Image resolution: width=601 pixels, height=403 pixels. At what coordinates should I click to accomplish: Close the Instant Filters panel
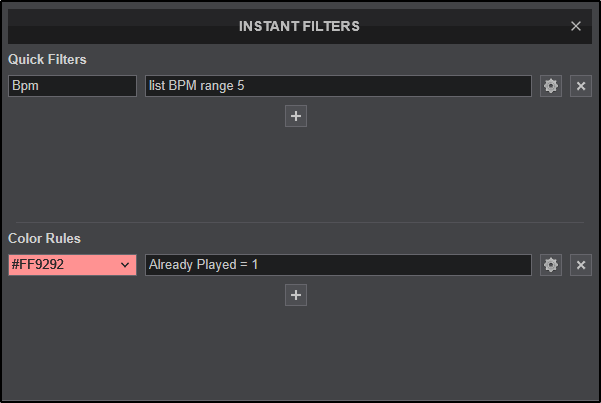(x=576, y=26)
